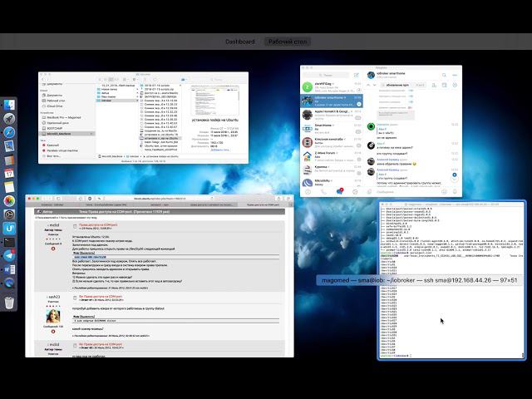Viewport: 532px width, 399px height.
Task: Click Re: Права доступа link by sash23
Action: click(101, 297)
